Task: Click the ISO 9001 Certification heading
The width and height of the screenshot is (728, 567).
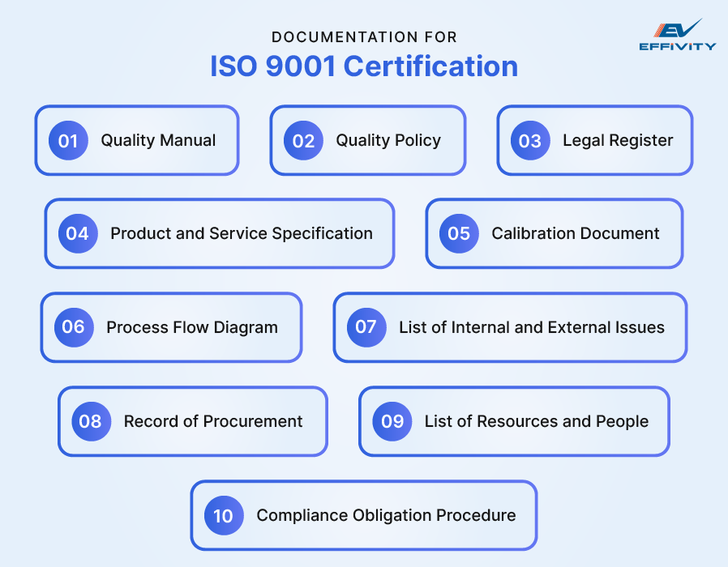Action: (x=364, y=66)
